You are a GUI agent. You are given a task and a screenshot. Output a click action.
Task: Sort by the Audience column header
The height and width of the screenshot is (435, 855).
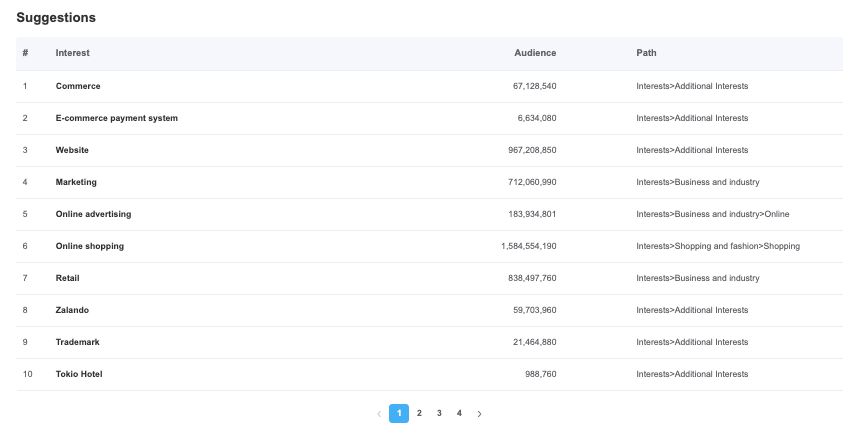(535, 53)
